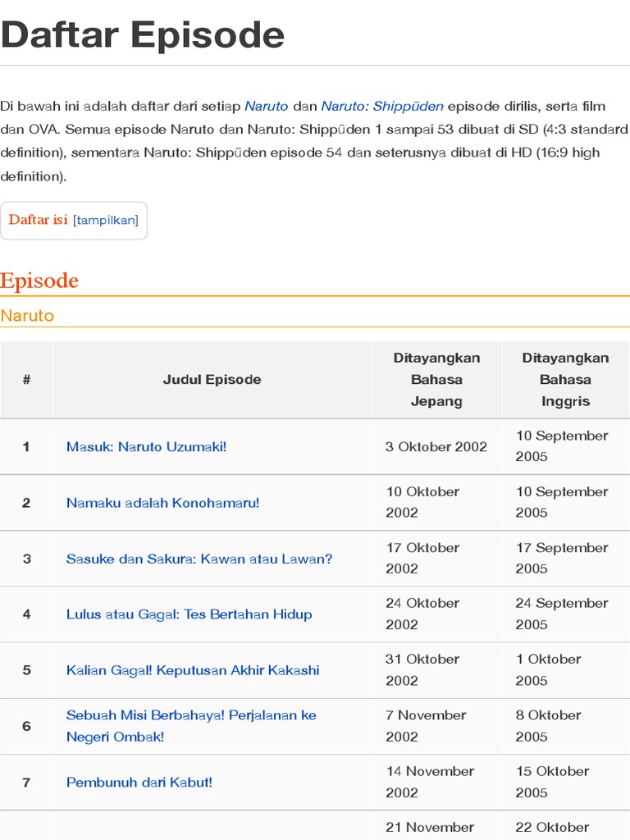630x840 pixels.
Task: Click the 3 Oktober 2002 date cell
Action: (436, 447)
